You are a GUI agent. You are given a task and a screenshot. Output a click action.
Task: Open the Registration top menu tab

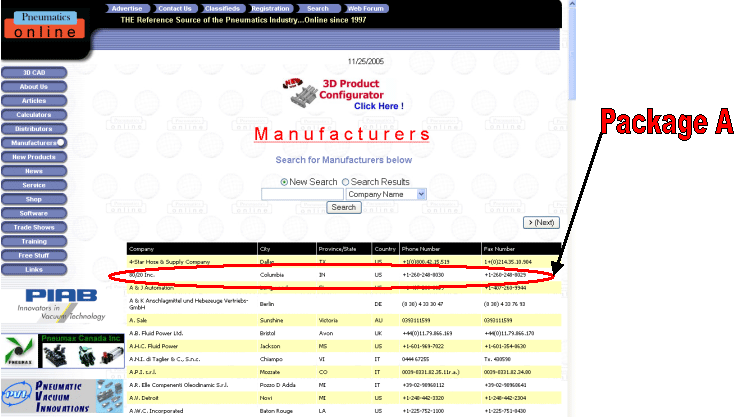tap(270, 8)
